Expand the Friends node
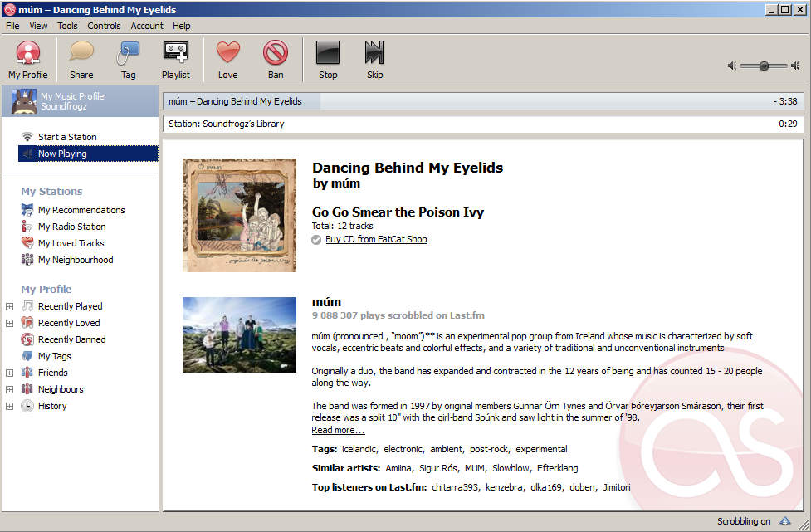811x532 pixels. click(9, 373)
